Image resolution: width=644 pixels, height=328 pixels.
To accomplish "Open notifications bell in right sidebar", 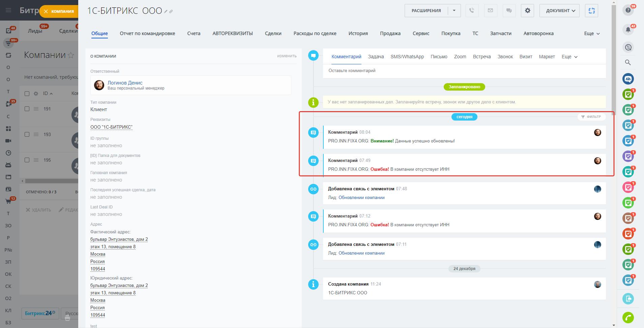I will [x=628, y=30].
